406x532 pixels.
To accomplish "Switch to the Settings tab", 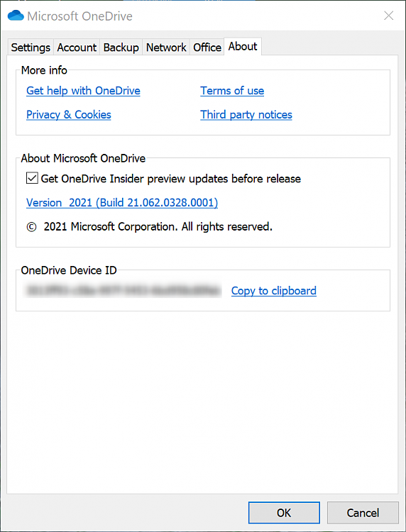I will point(31,48).
